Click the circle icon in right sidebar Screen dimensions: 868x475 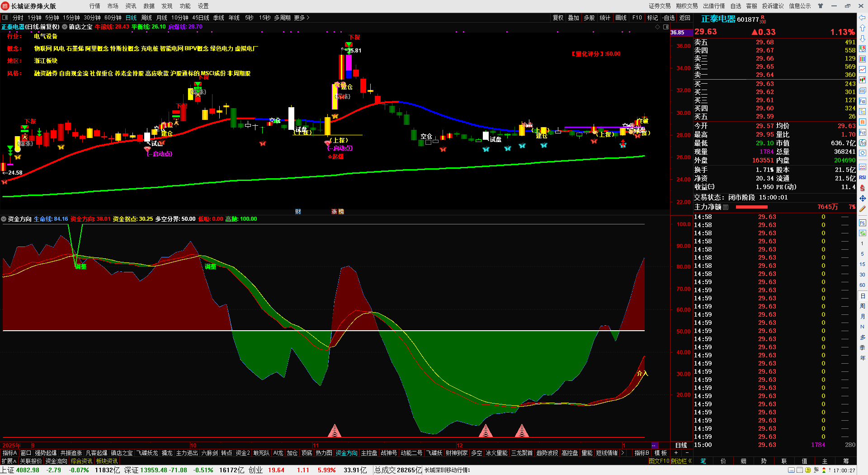(x=863, y=153)
